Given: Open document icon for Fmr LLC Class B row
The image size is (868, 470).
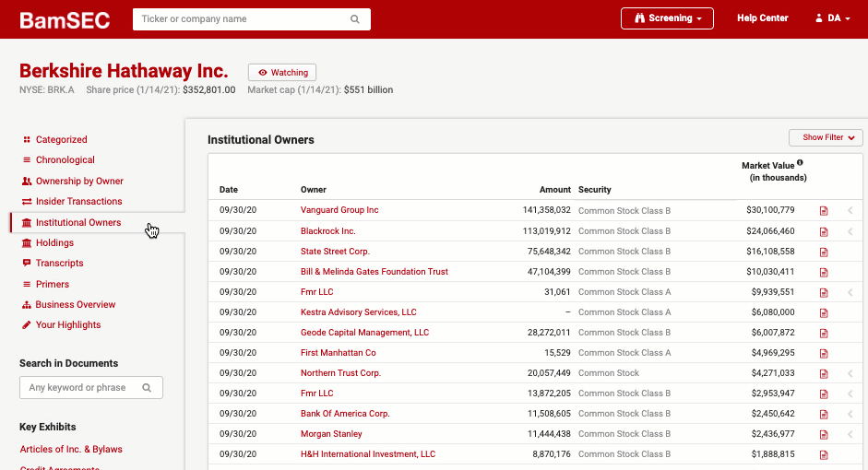Looking at the screenshot, I should pos(824,394).
